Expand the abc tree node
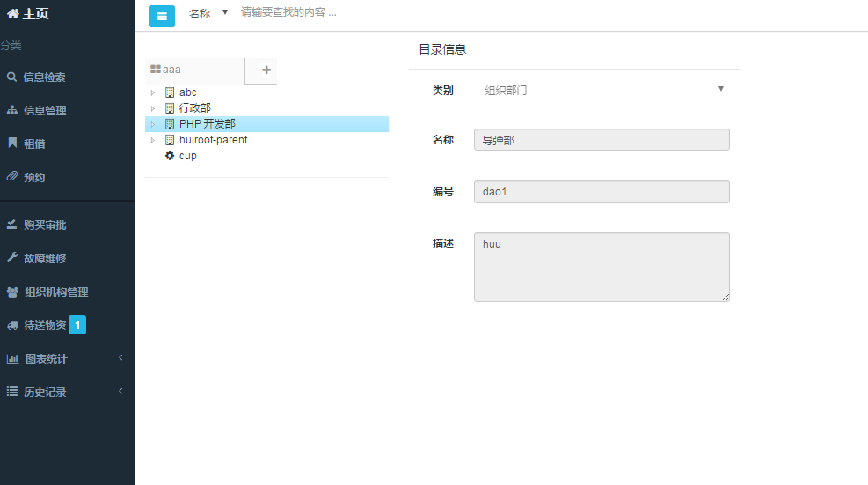 [x=153, y=92]
